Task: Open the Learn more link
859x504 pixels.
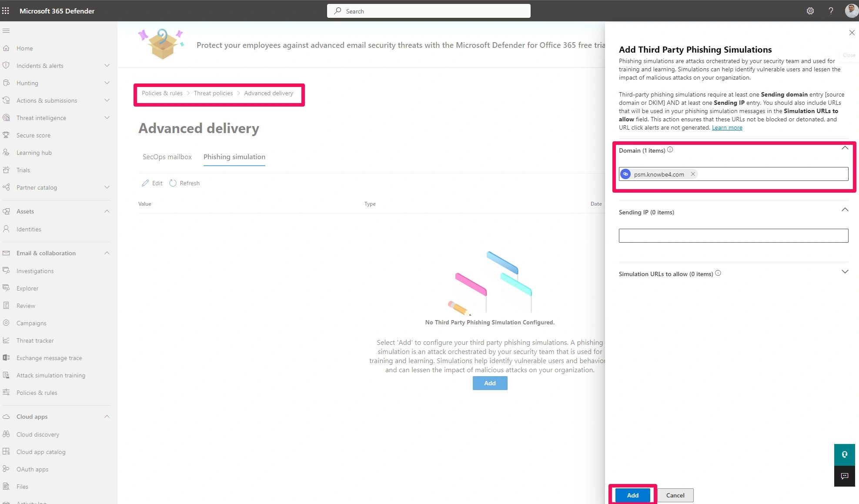Action: [x=726, y=127]
